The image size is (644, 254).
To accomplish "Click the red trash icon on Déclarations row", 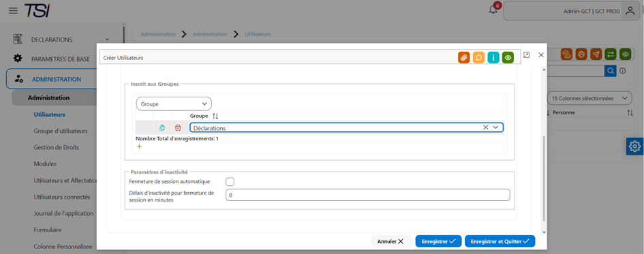I will click(178, 127).
